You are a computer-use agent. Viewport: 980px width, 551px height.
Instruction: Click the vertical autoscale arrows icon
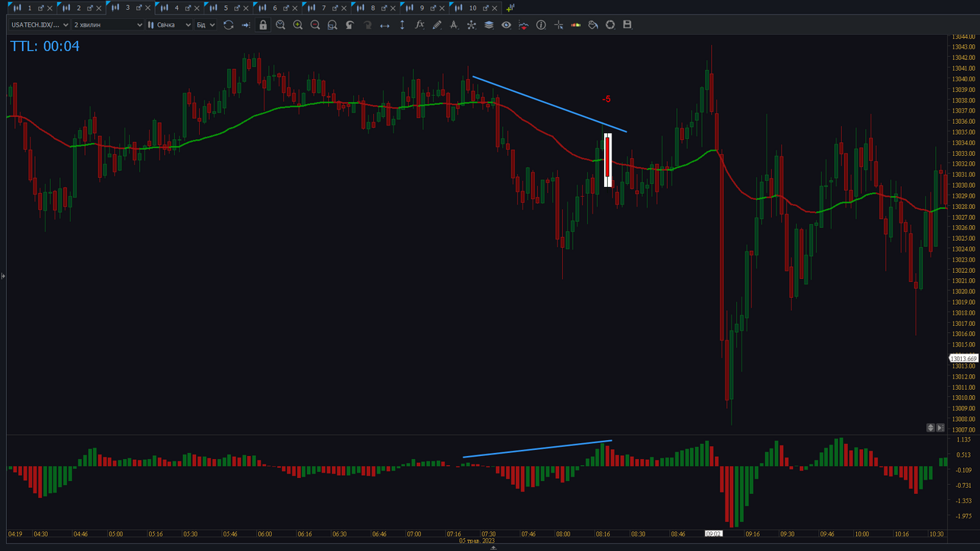pyautogui.click(x=402, y=25)
